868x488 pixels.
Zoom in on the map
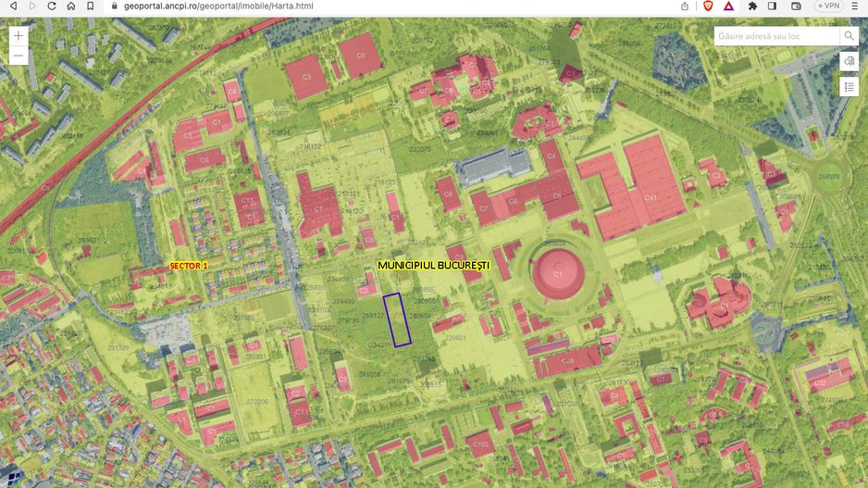click(19, 36)
